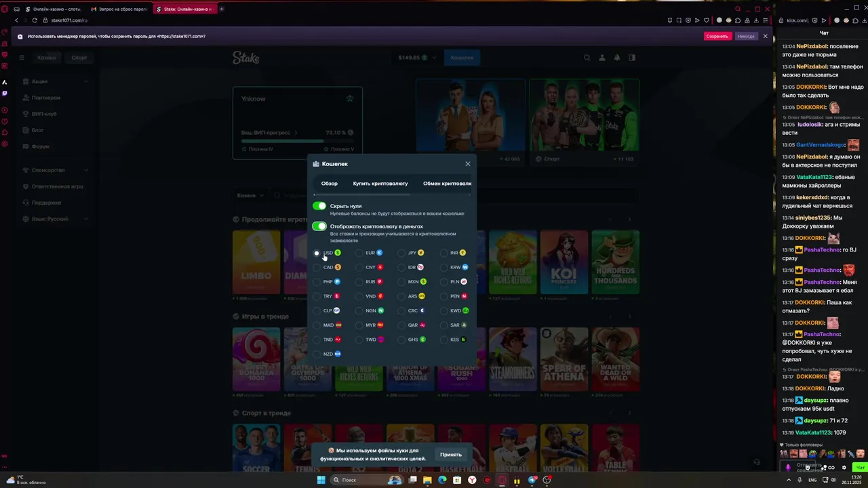The width and height of the screenshot is (868, 488).
Task: Open the Windows Start menu
Action: pos(321,480)
